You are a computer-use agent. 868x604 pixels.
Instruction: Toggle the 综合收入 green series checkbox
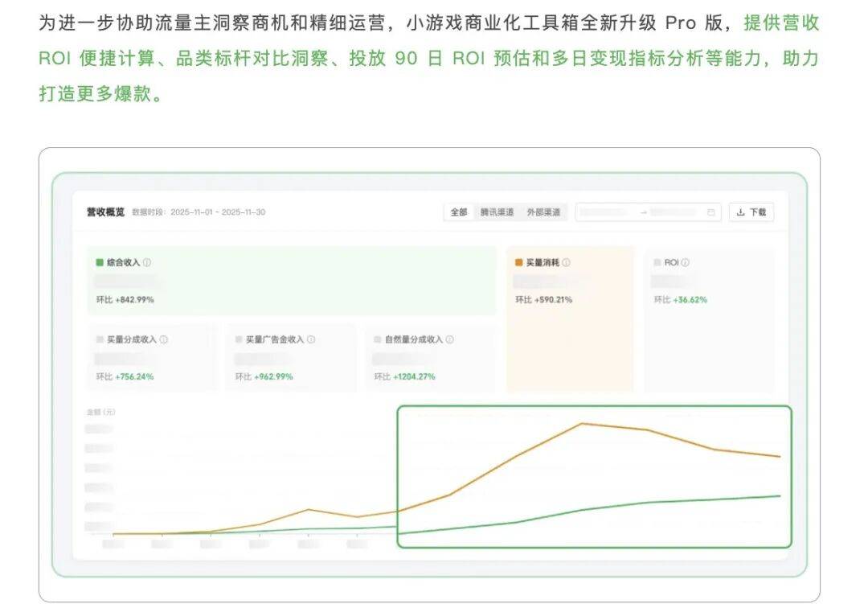point(100,262)
